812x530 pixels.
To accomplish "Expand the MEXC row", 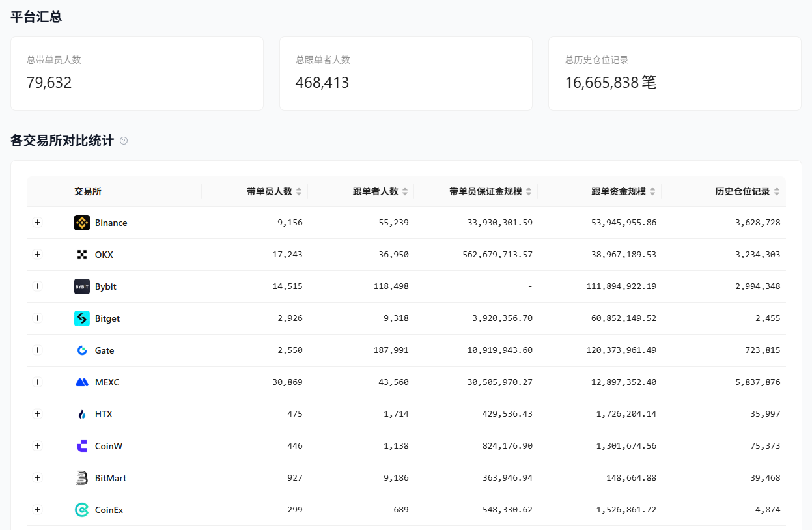I will [37, 382].
